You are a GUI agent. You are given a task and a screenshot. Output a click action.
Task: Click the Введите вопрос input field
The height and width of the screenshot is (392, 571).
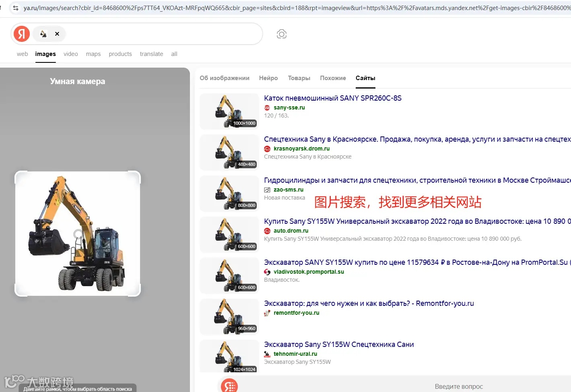point(459,386)
